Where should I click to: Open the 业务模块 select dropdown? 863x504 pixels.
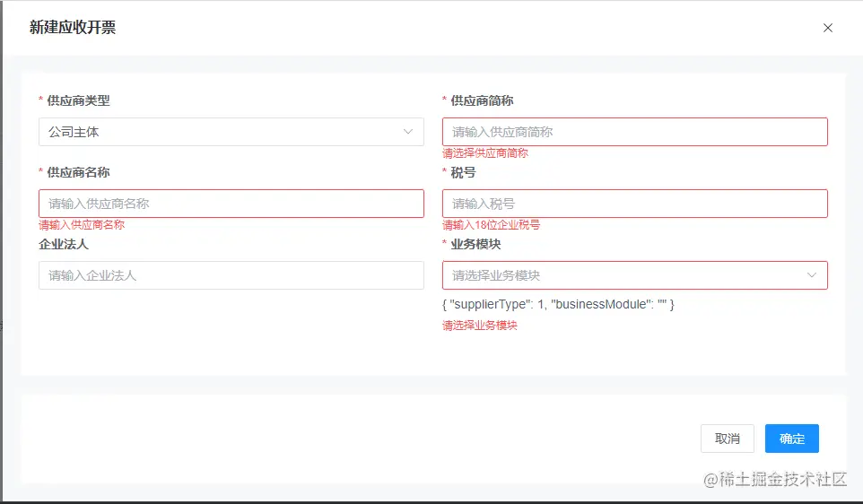(634, 275)
